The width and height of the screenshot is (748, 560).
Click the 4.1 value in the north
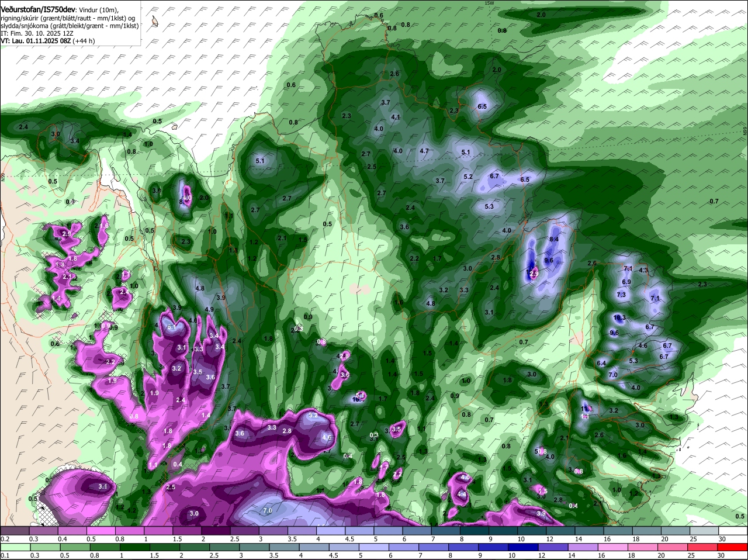point(396,117)
